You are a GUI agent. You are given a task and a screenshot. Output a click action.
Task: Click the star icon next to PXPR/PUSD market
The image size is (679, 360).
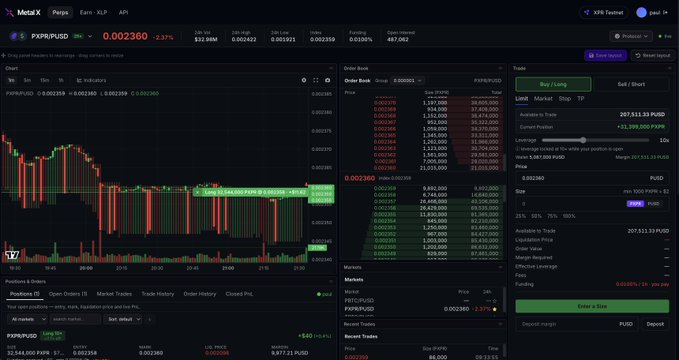tap(495, 309)
